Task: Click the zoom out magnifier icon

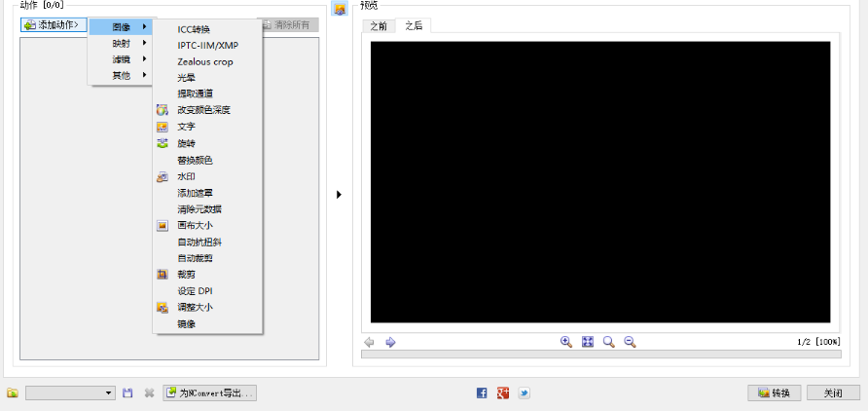Action: pos(630,342)
